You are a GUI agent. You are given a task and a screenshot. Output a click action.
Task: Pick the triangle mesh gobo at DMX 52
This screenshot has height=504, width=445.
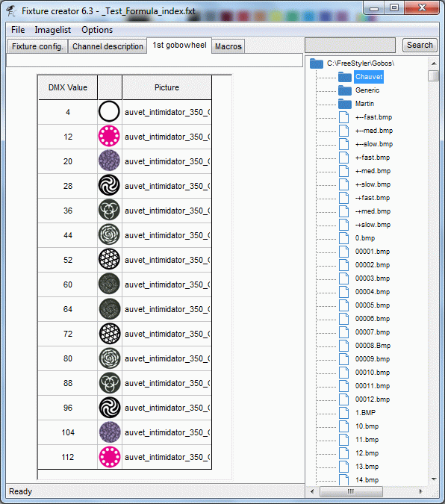point(109,260)
